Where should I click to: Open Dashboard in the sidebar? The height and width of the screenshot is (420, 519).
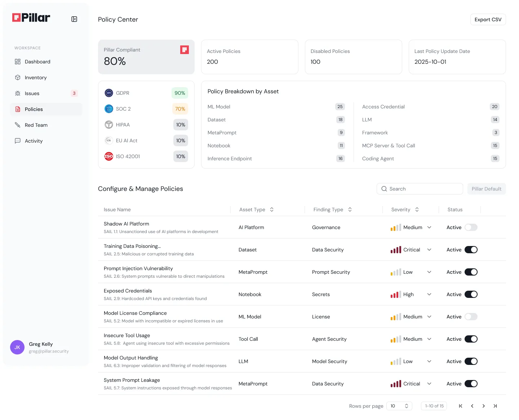click(x=46, y=62)
